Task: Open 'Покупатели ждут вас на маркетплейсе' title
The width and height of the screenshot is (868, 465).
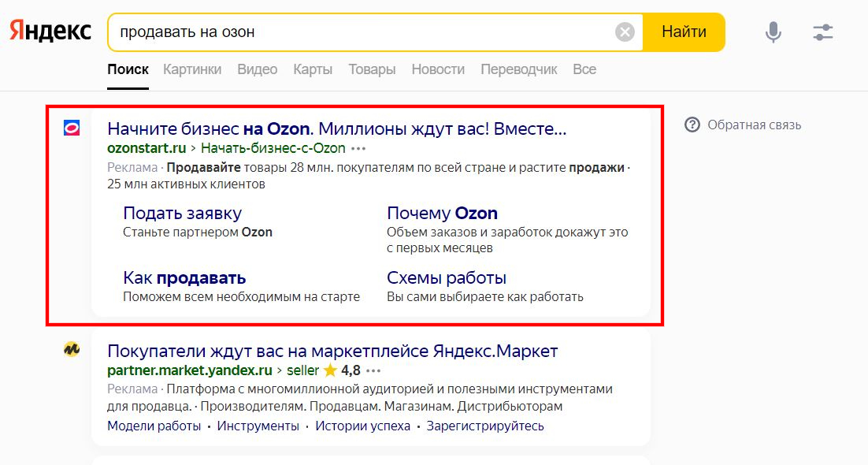Action: 332,351
